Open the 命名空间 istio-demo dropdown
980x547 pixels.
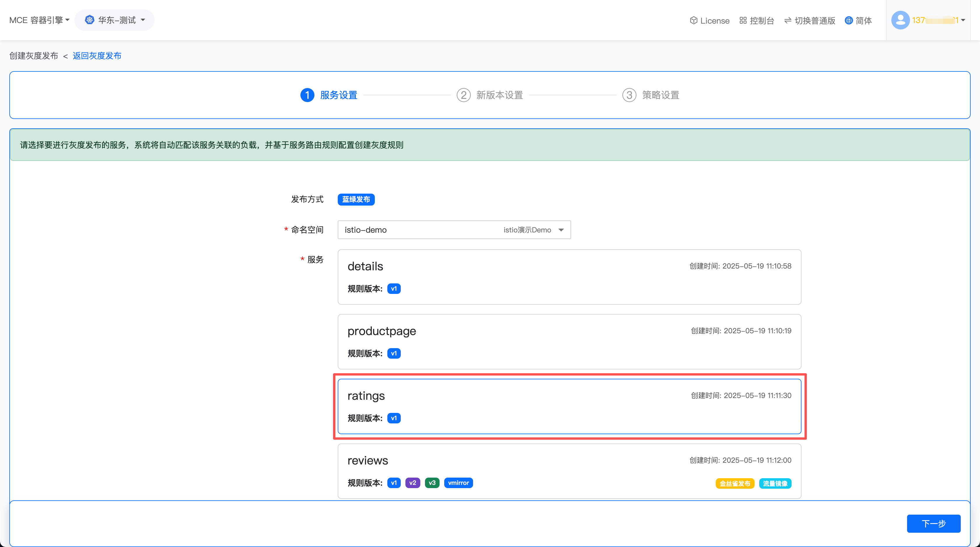point(454,230)
